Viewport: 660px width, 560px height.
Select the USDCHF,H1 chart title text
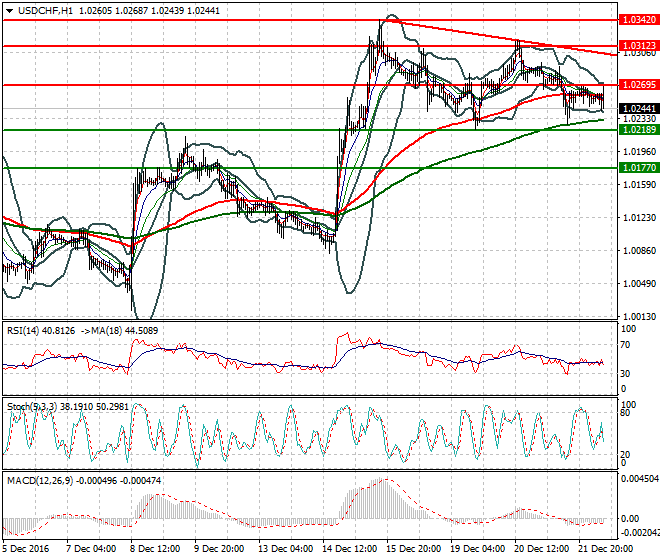tap(45, 11)
